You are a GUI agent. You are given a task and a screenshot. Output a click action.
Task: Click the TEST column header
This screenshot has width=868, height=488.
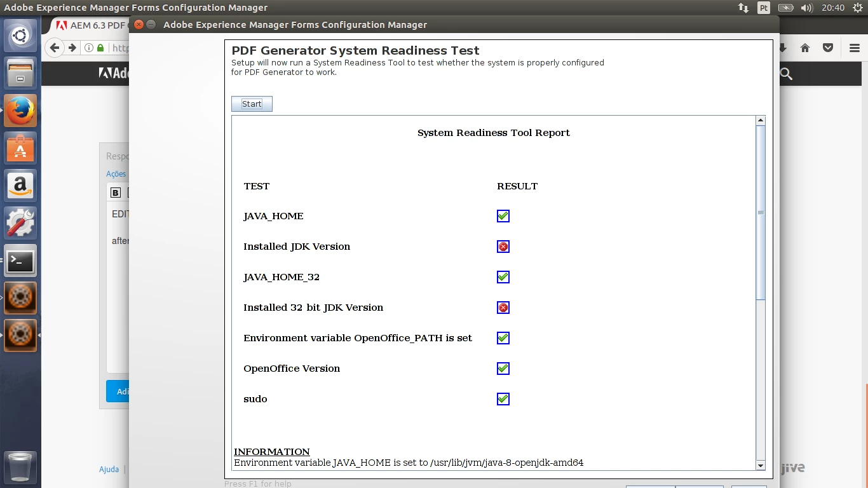[x=257, y=186]
